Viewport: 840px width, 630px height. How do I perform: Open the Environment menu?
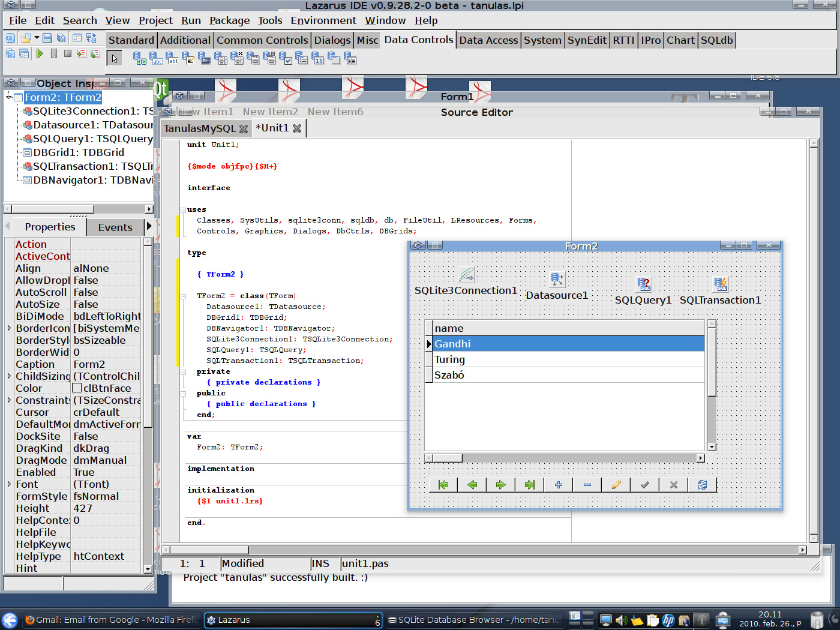tap(323, 20)
